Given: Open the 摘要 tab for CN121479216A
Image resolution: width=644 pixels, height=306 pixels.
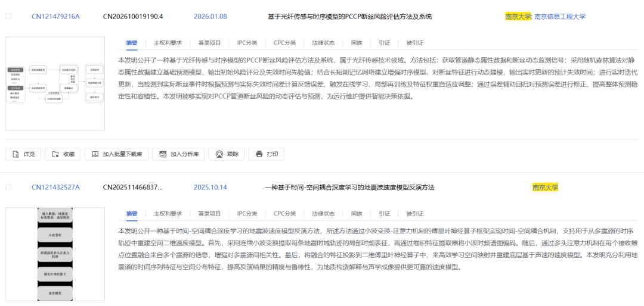Looking at the screenshot, I should point(131,43).
